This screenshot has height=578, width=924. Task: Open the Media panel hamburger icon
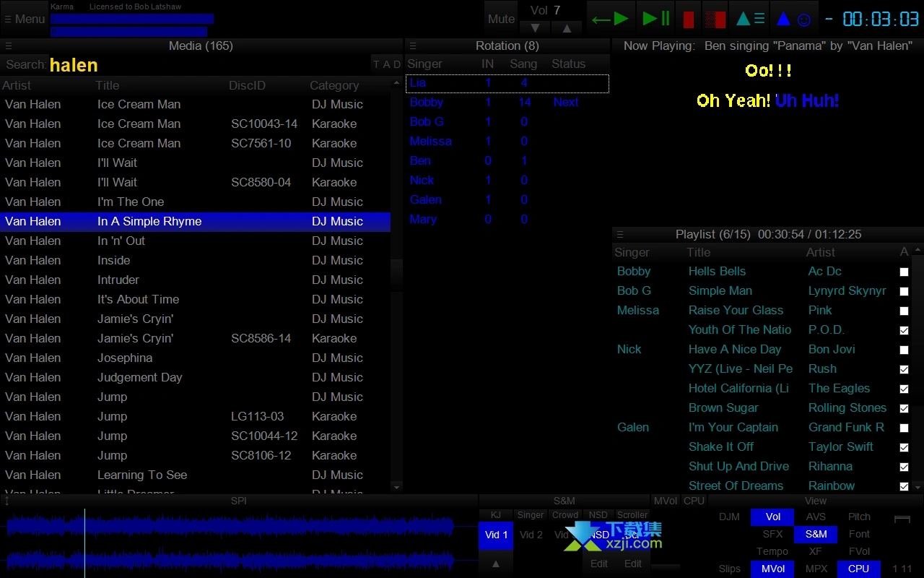[x=9, y=46]
